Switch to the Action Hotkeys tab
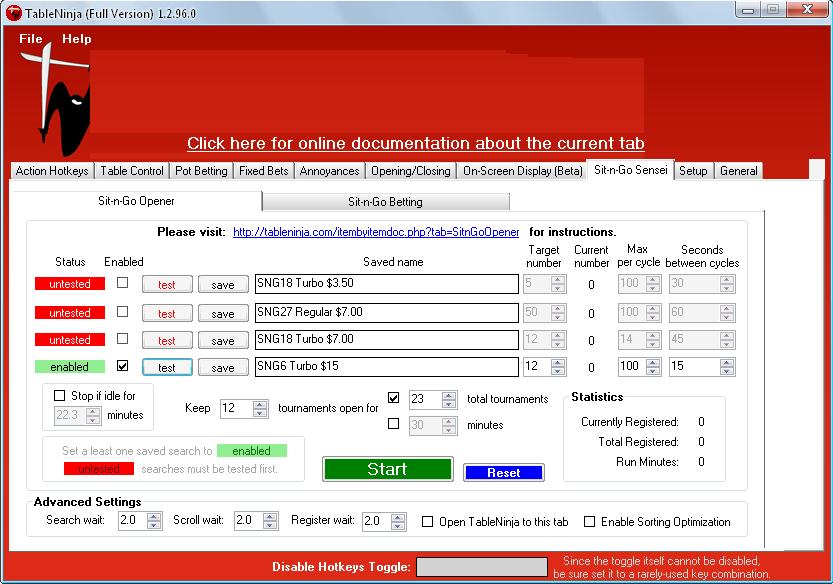833x584 pixels. pos(52,171)
